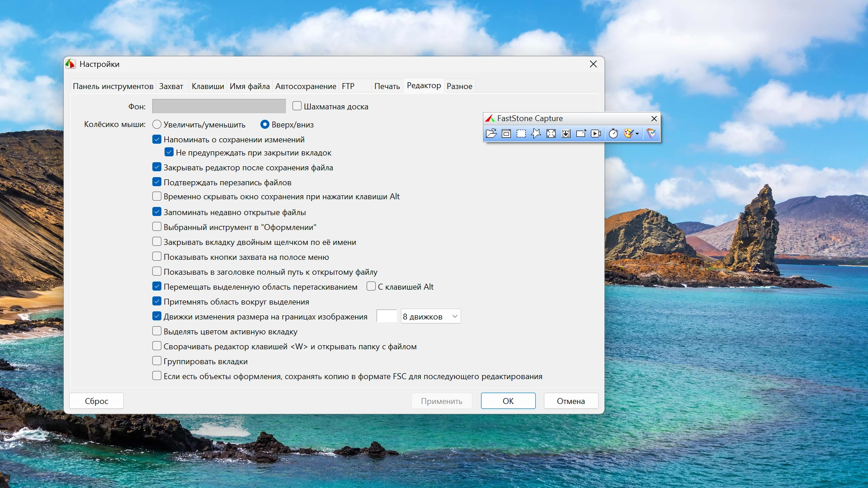Select Capture Scrolling Window tool
This screenshot has width=868, height=488.
(566, 133)
